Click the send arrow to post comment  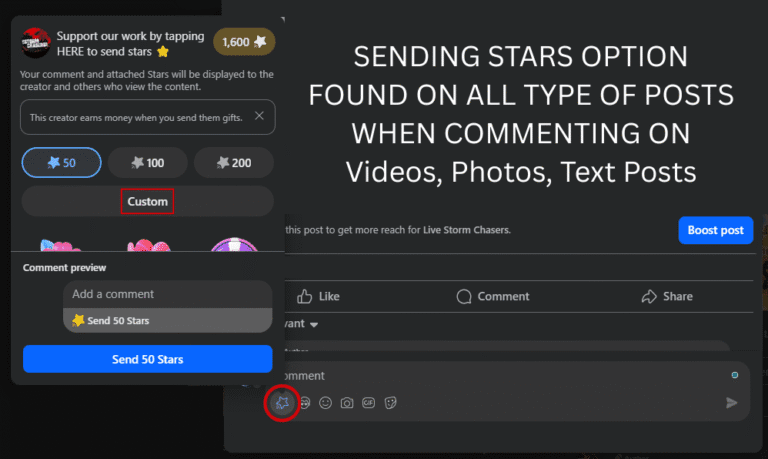(732, 402)
